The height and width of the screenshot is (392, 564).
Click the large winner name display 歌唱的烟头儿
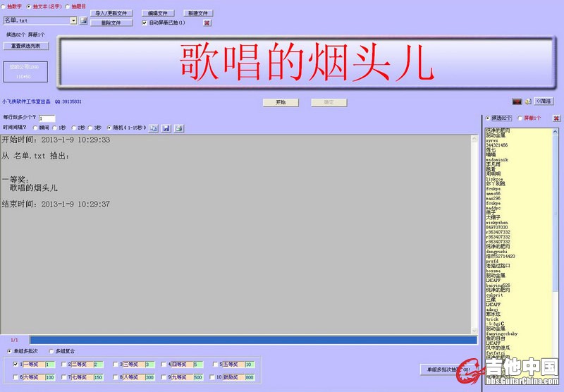pos(307,62)
